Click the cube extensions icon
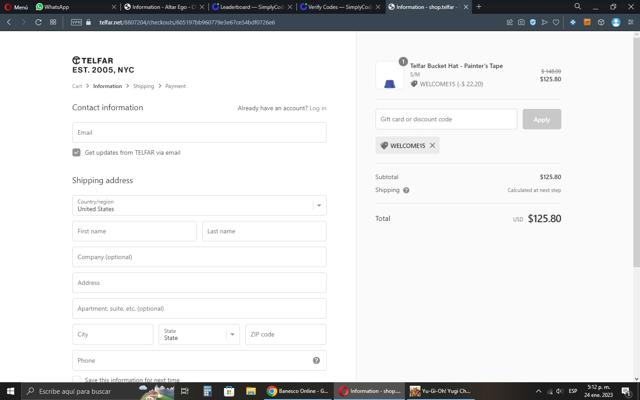 (x=601, y=22)
